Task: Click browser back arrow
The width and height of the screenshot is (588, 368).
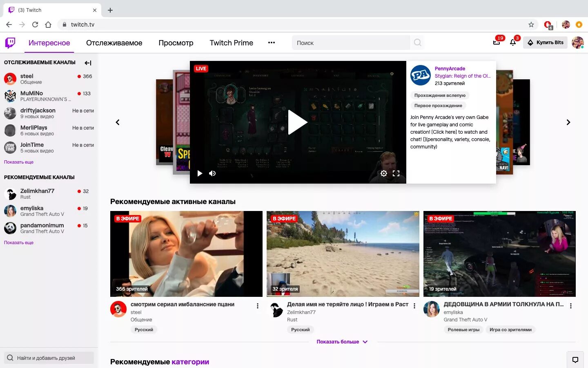Action: point(9,25)
